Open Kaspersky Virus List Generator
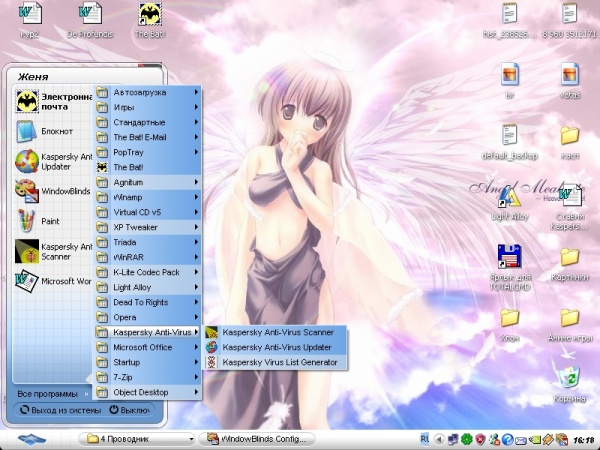600x450 pixels. (x=275, y=362)
